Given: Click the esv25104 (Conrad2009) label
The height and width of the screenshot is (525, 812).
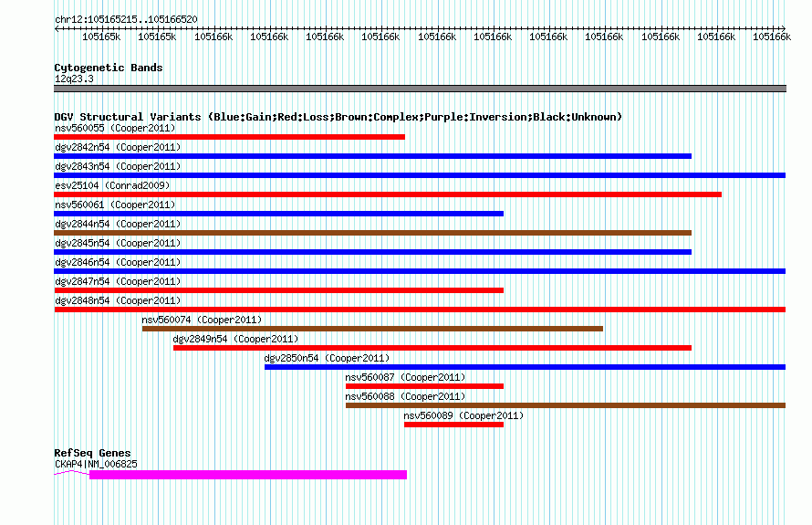Looking at the screenshot, I should (x=112, y=185).
